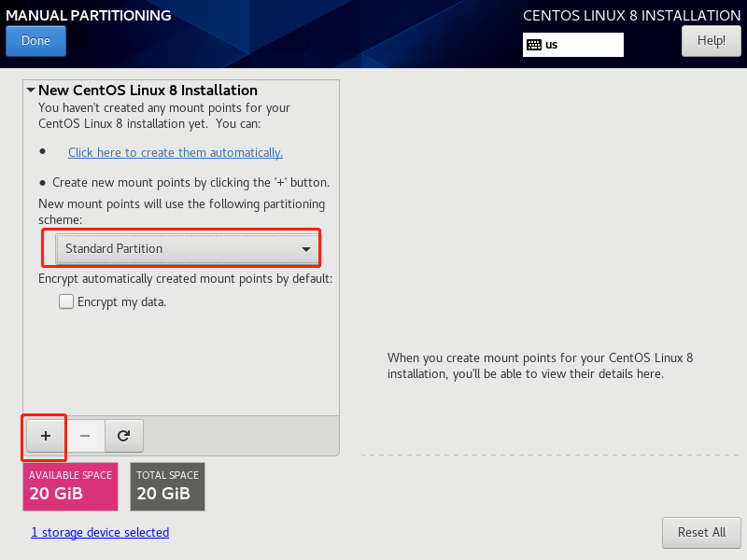This screenshot has width=747, height=560.
Task: Click the Encrypt automatically created mount points label
Action: [x=185, y=278]
